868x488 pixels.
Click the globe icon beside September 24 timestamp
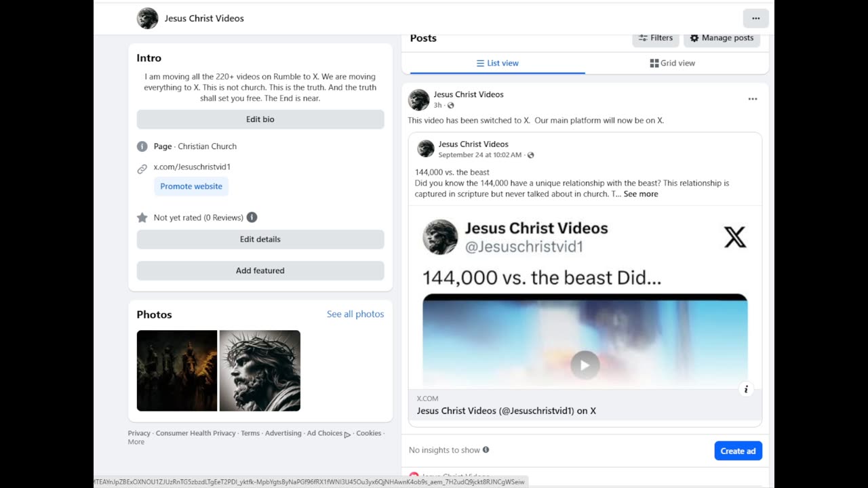point(530,155)
